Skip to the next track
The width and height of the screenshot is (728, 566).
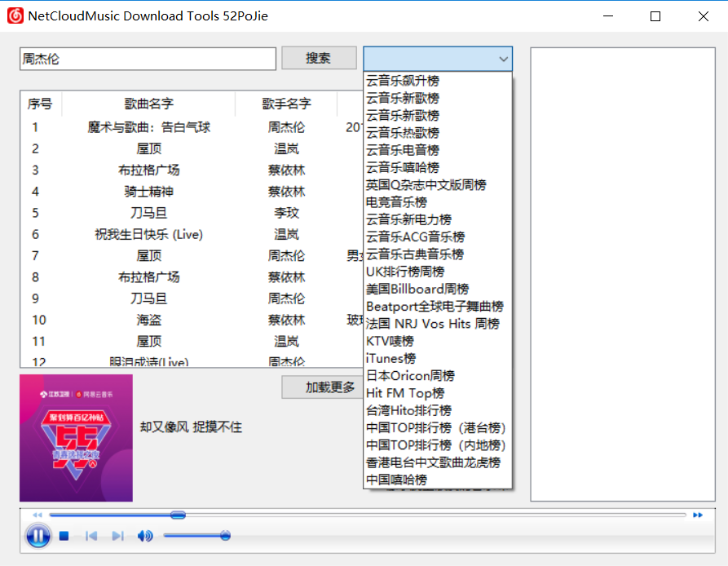(118, 537)
